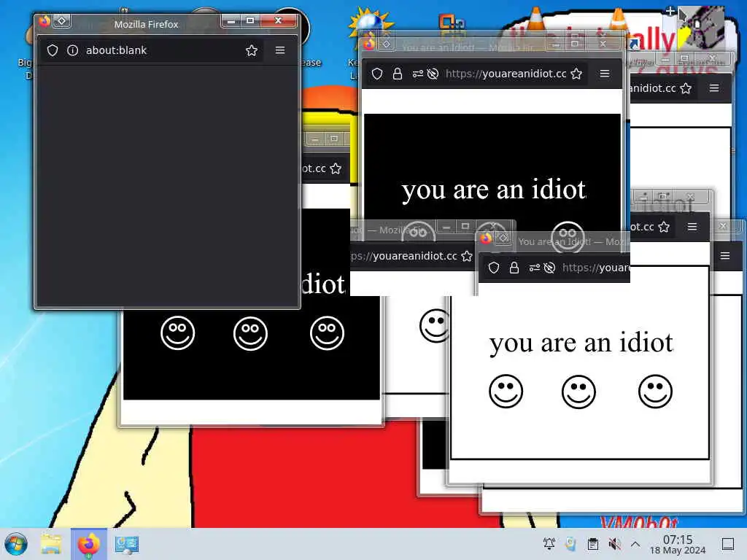Open permissions sliders icon beside 'https://youare'
This screenshot has width=747, height=560.
pos(535,268)
